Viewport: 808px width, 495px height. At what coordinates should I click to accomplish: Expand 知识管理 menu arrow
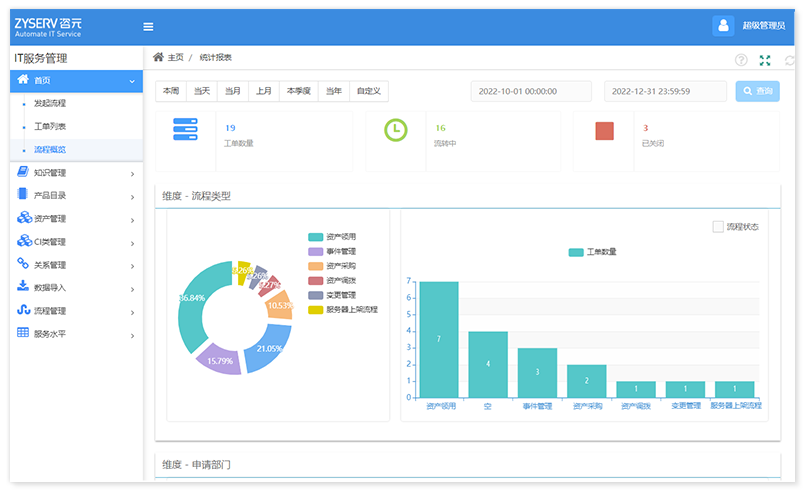pyautogui.click(x=132, y=174)
